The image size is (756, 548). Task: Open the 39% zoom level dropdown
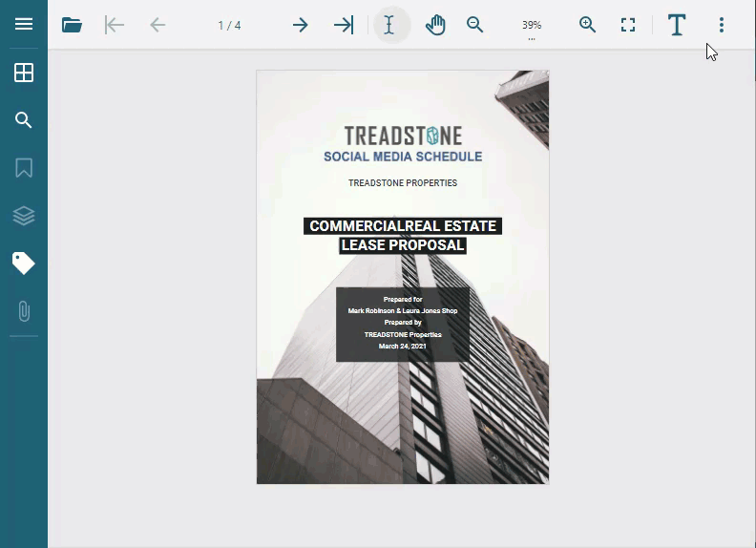(532, 27)
